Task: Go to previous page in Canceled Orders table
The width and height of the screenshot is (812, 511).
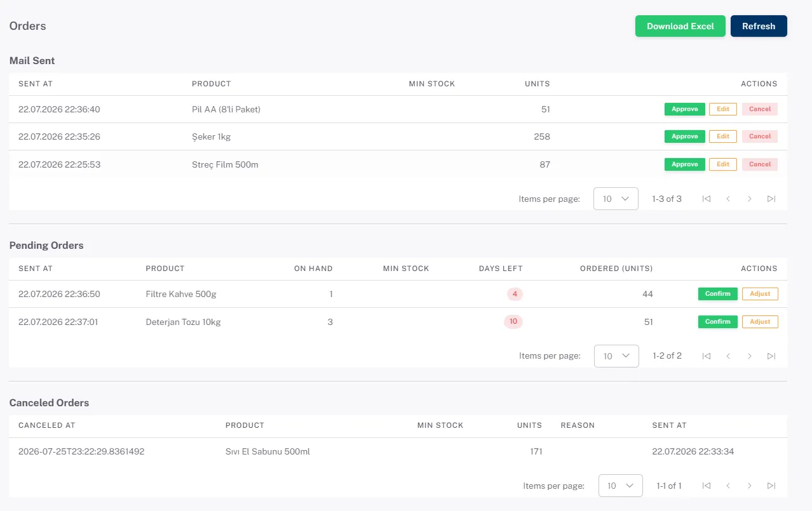Action: [x=728, y=486]
